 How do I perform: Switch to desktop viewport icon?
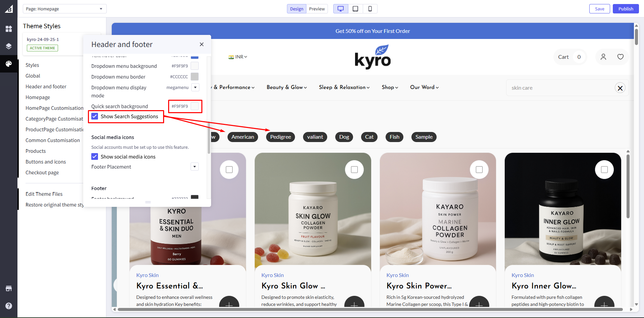341,9
